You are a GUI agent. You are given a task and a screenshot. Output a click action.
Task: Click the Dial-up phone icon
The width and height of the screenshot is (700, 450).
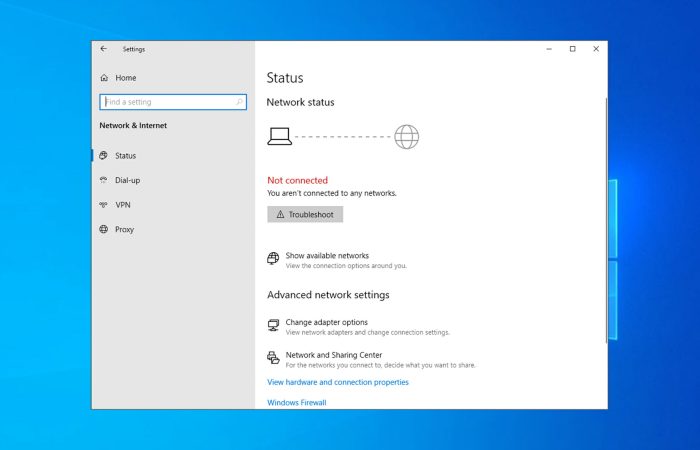coord(104,180)
